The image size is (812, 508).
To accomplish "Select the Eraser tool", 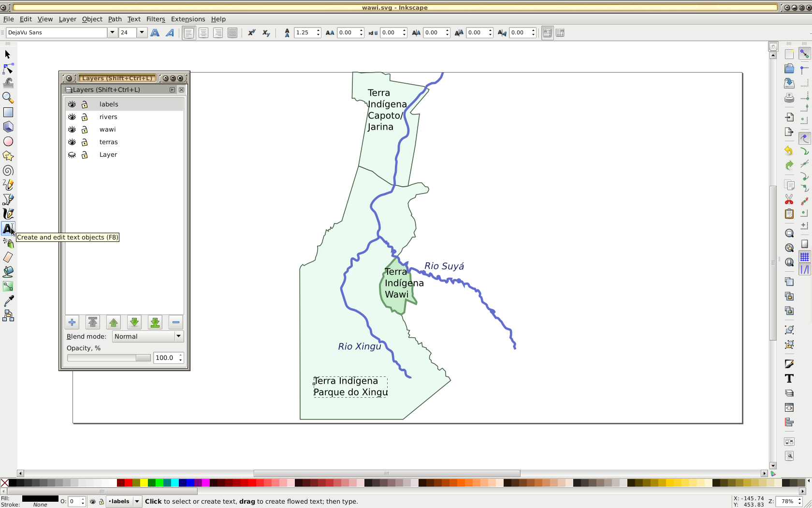I will tap(8, 257).
